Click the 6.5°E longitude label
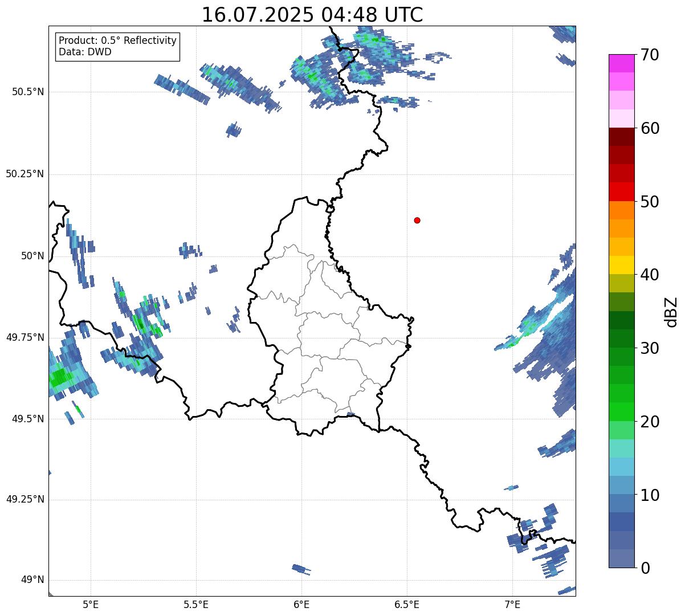This screenshot has width=685, height=616. tap(407, 604)
